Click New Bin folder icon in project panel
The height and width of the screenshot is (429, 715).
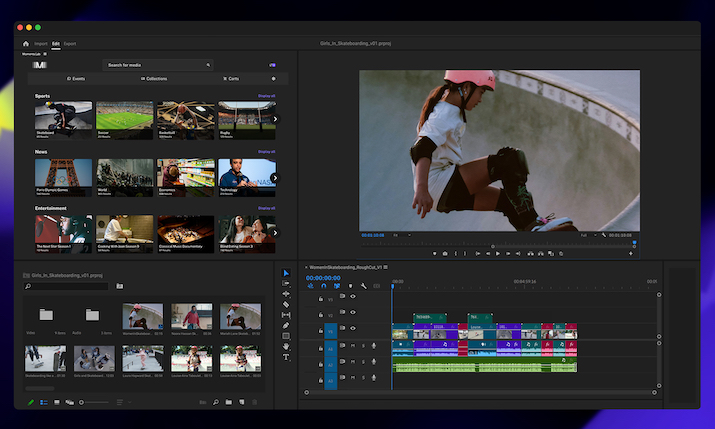point(228,402)
